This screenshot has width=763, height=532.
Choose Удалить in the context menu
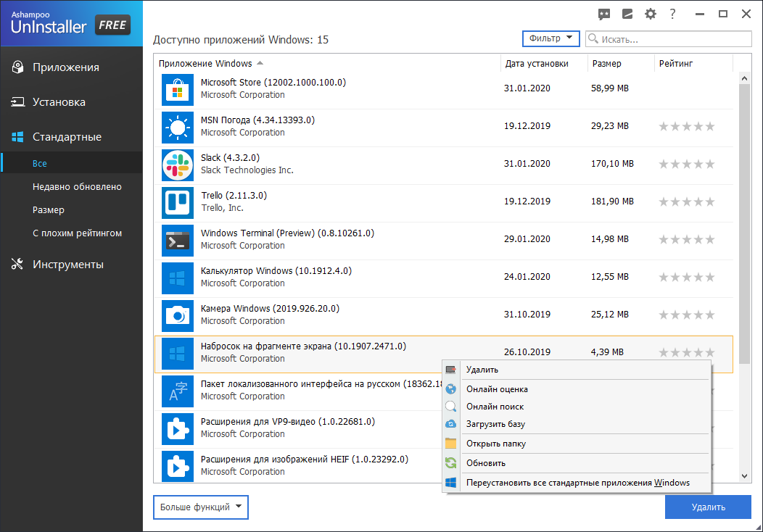(x=577, y=370)
